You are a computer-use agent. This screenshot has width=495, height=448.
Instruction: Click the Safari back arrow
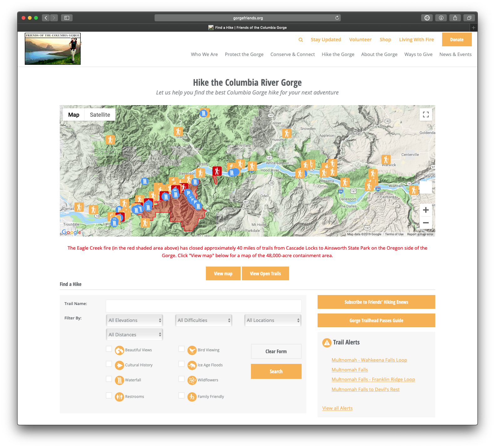[46, 18]
